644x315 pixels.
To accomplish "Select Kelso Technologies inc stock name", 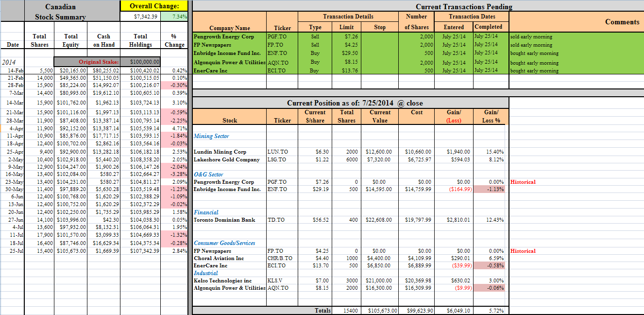I will click(x=223, y=280).
